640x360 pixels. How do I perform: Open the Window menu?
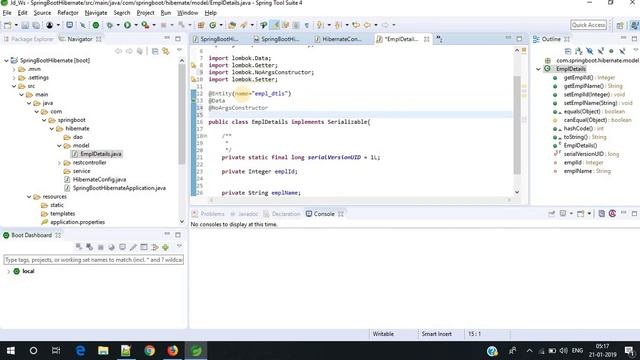tap(187, 13)
